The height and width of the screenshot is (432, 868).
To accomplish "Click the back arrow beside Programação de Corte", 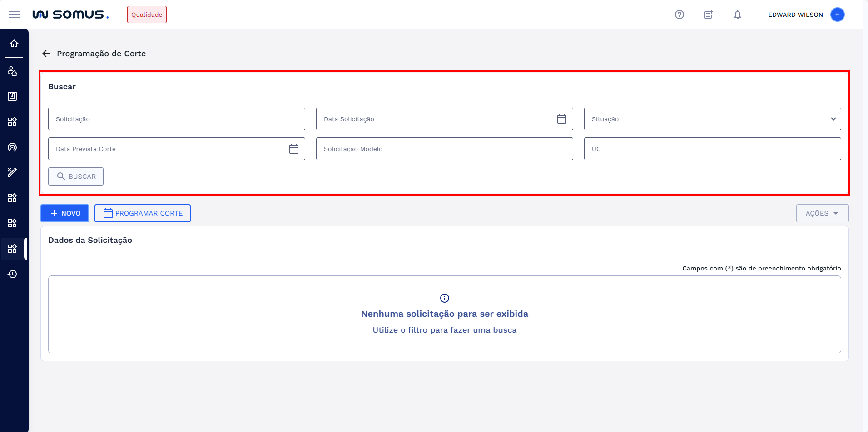I will coord(46,54).
